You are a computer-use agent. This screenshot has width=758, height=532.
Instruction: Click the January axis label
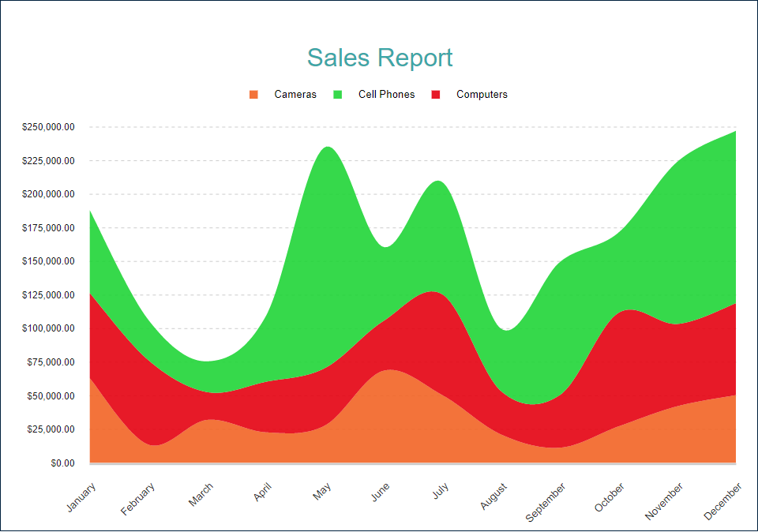click(x=81, y=497)
